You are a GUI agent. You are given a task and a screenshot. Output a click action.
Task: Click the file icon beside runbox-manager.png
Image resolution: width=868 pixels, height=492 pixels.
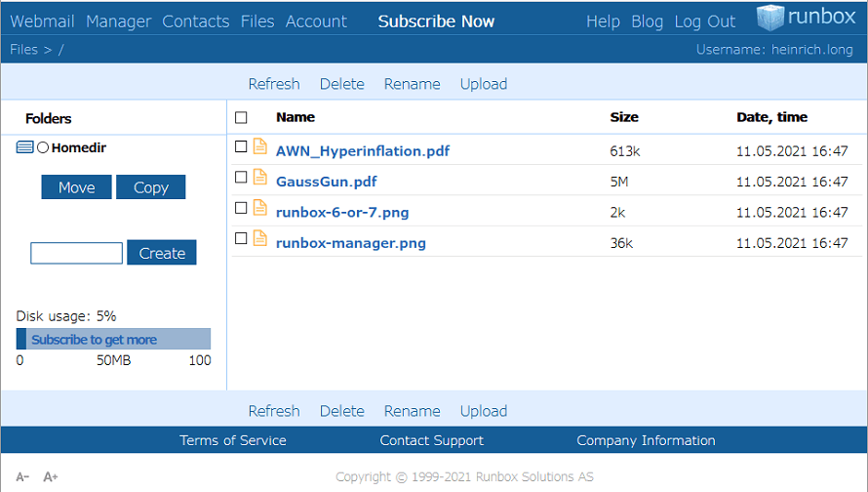(x=260, y=238)
